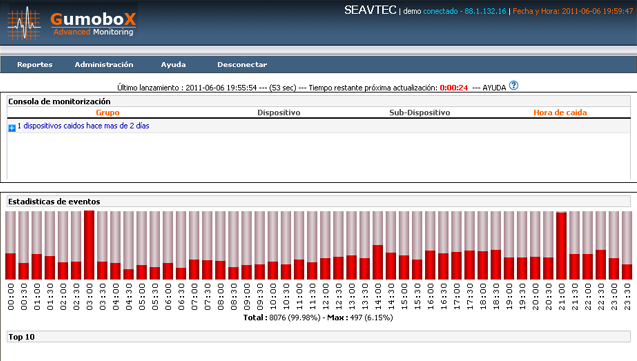Open the '1 dispositivos caidos hace mas de 2 dias' link
This screenshot has width=637, height=361.
point(83,126)
